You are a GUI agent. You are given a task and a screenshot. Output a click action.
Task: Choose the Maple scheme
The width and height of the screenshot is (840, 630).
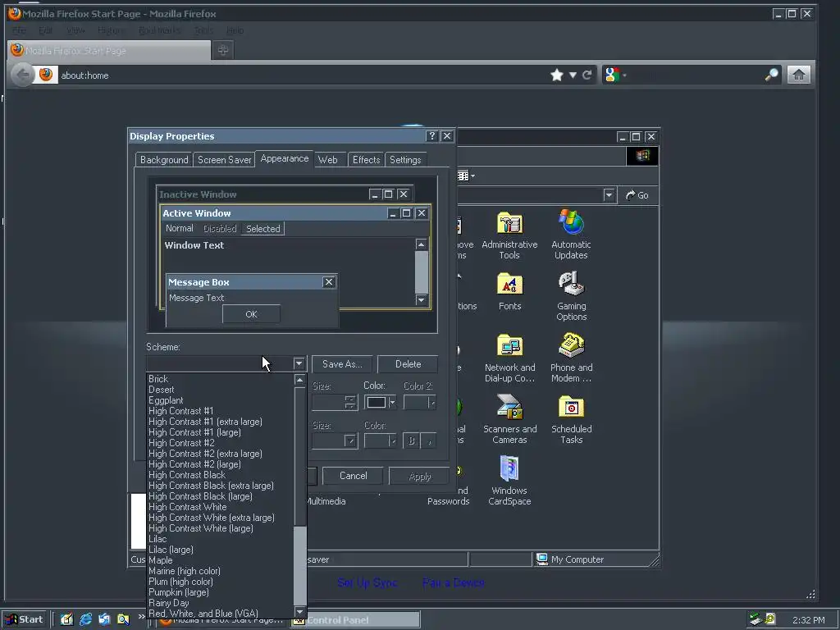pyautogui.click(x=220, y=560)
